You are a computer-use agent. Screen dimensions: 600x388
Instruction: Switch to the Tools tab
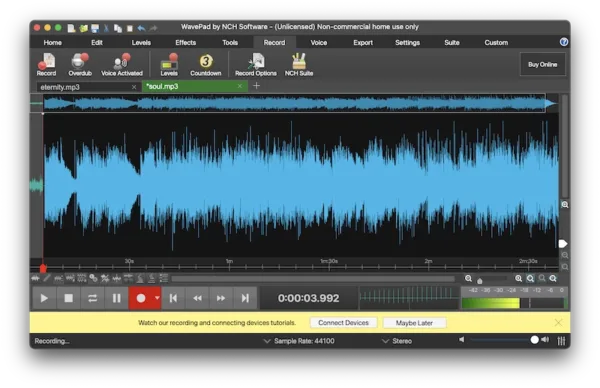(x=230, y=42)
